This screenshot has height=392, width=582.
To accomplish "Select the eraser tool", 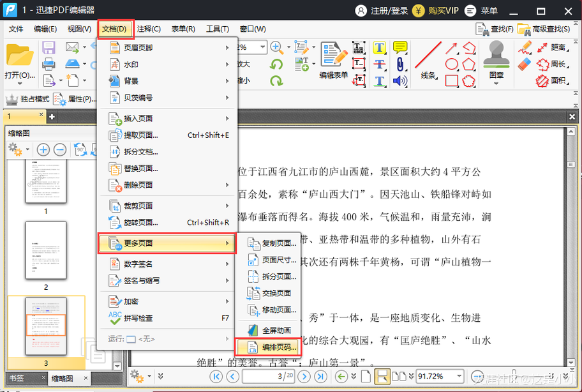I will (525, 64).
